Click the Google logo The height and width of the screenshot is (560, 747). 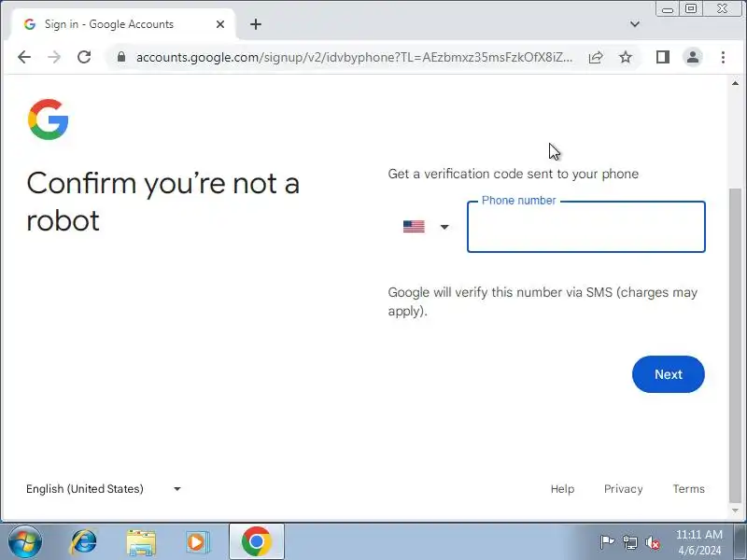(x=49, y=119)
